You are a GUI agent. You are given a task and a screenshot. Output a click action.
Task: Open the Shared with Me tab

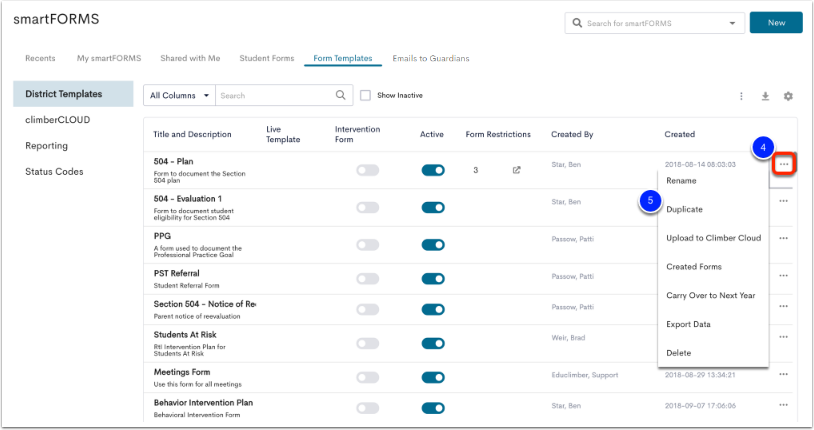[x=190, y=58]
